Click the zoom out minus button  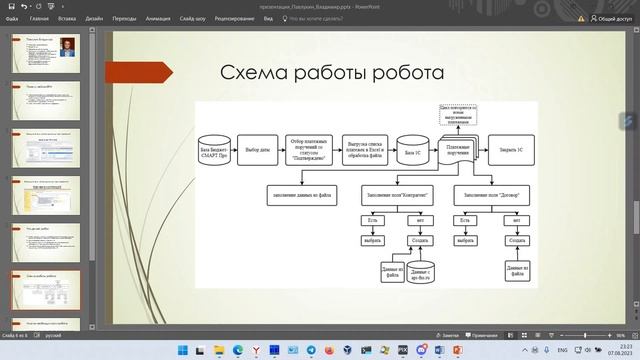click(562, 336)
